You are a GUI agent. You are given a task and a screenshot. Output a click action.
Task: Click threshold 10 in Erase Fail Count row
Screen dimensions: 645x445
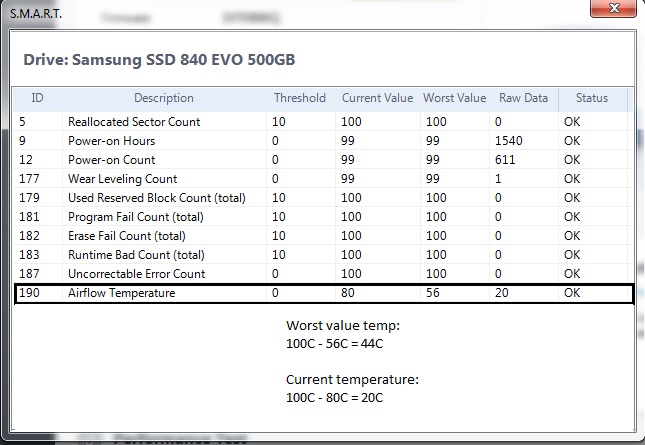278,236
